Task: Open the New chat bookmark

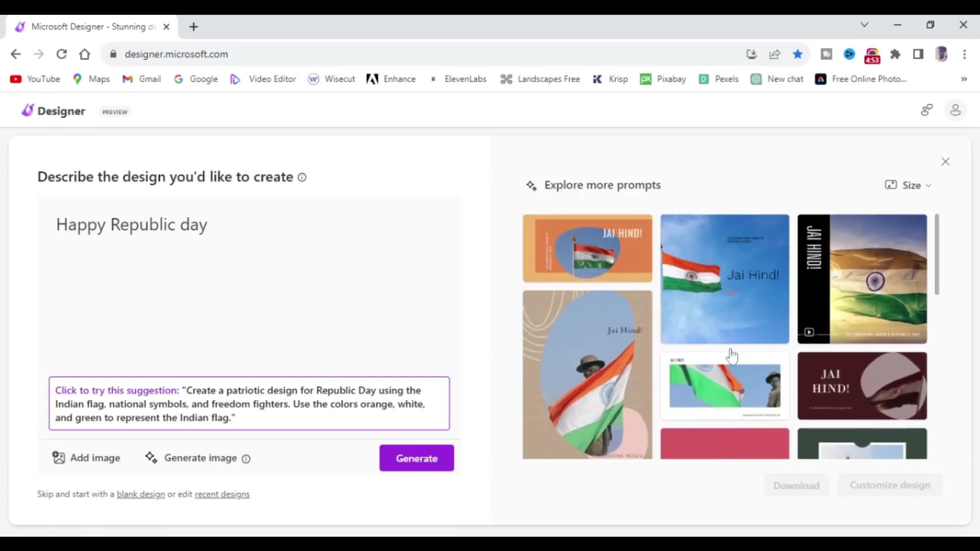Action: 777,79
